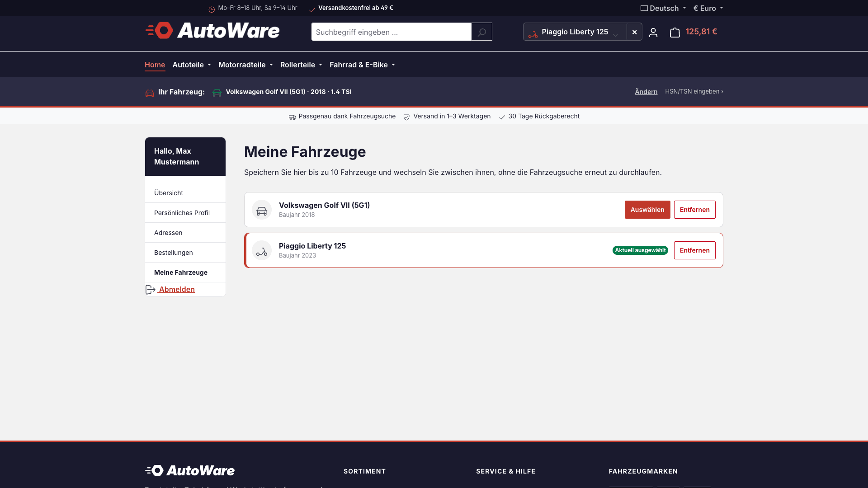Expand the Rollerteile menu
The height and width of the screenshot is (488, 868).
[x=301, y=65]
